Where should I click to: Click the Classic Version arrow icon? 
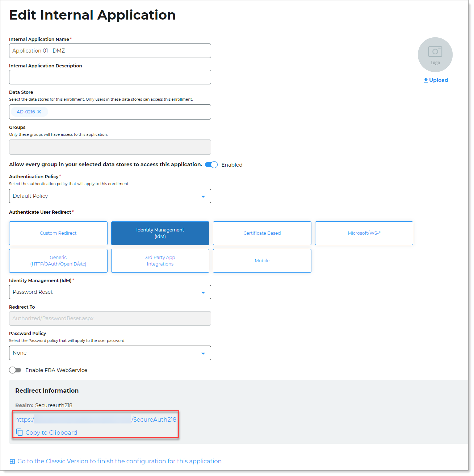[12, 462]
